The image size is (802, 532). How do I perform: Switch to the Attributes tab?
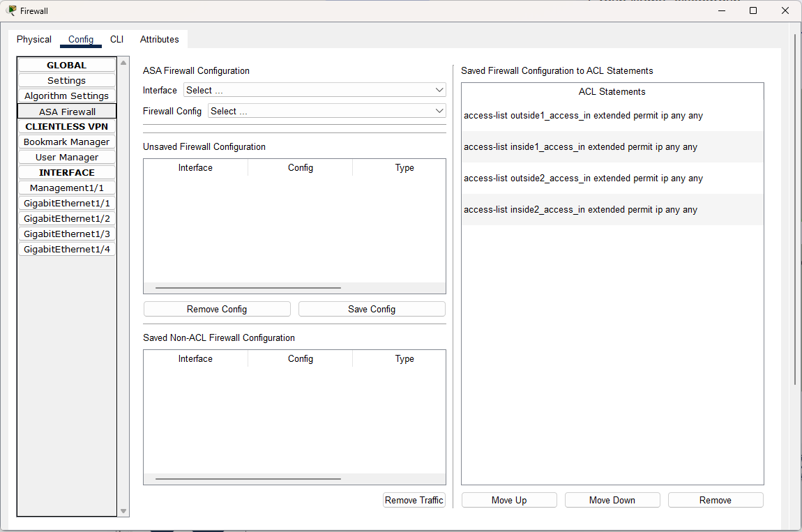[x=159, y=39]
